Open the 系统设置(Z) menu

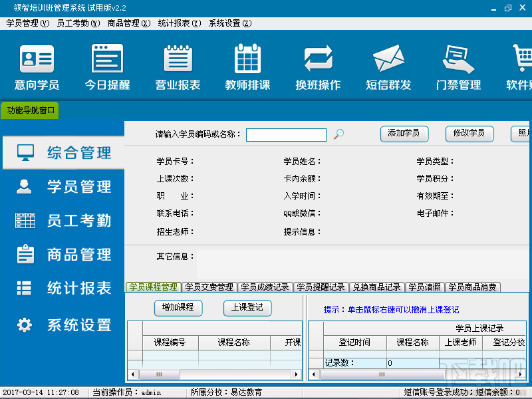(230, 23)
